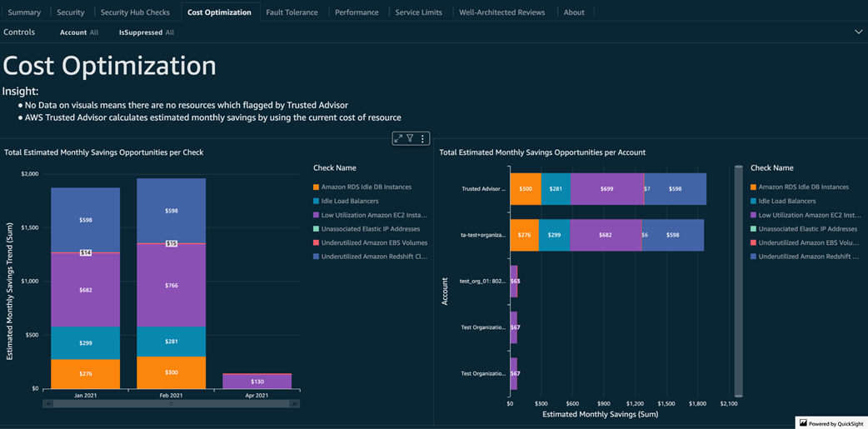Click left arrow on the chart's horizontal scrollbar
Viewport: 868px width, 429px height.
[x=48, y=404]
